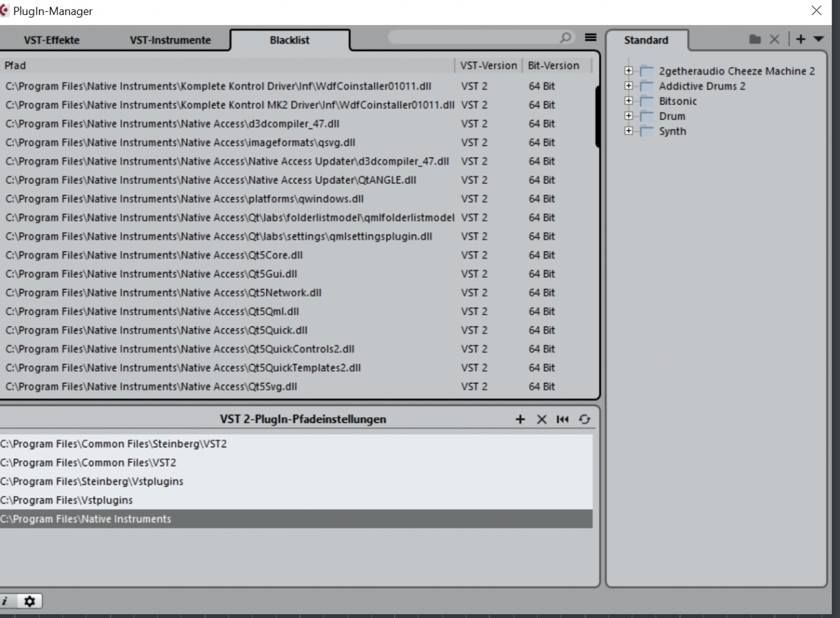The width and height of the screenshot is (840, 618).
Task: Select the Addictive Drums 2 tree item
Action: click(702, 86)
